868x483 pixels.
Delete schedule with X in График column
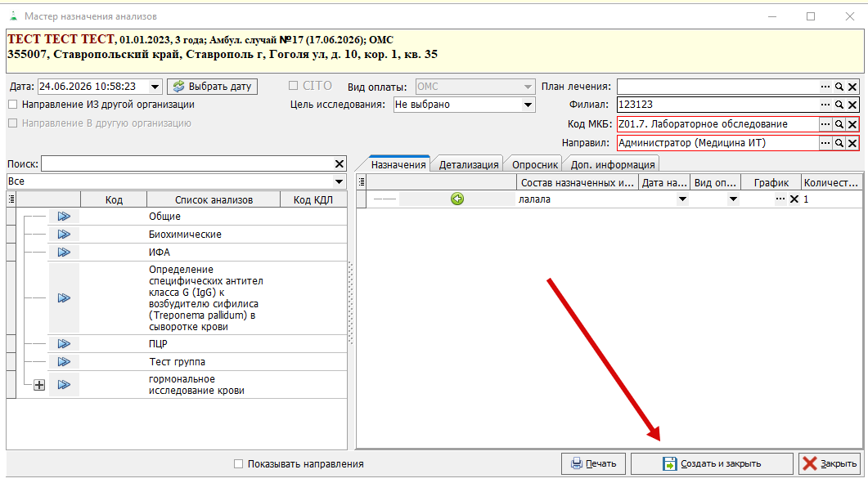tap(794, 199)
